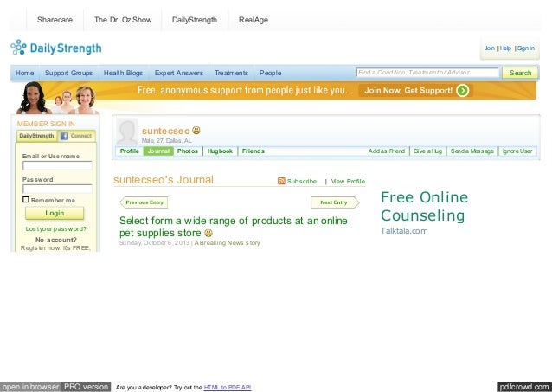This screenshot has width=552, height=392.
Task: Click Send a Message link
Action: (x=472, y=151)
